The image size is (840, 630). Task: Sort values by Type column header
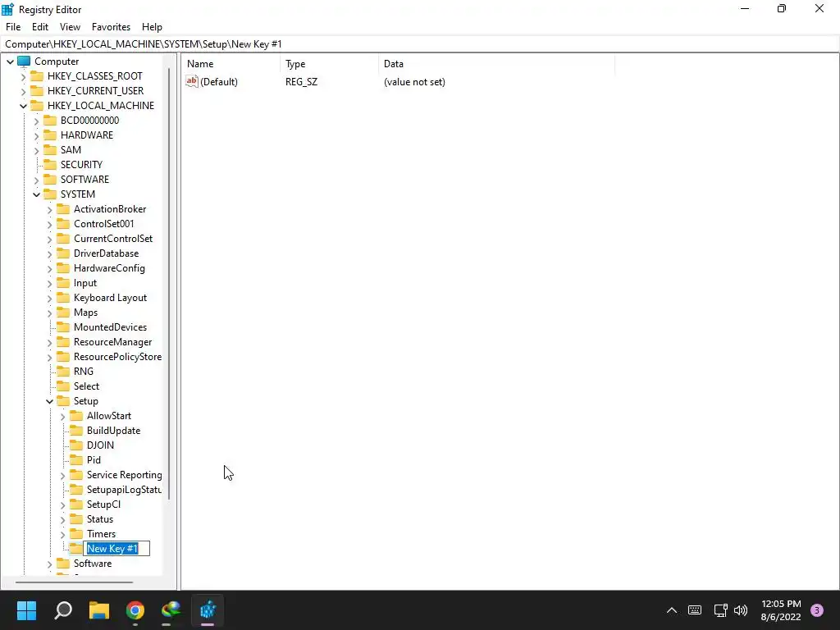[x=329, y=64]
